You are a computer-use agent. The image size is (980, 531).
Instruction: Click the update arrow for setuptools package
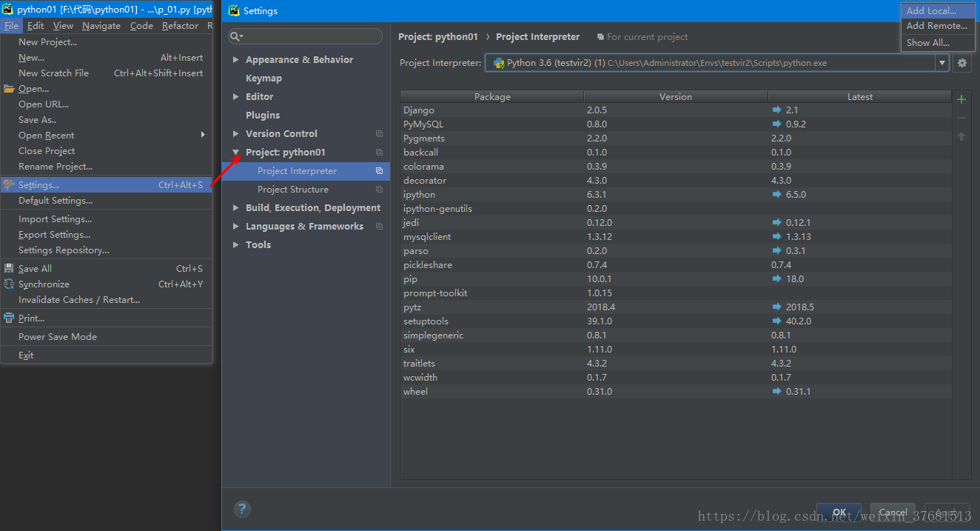[776, 321]
